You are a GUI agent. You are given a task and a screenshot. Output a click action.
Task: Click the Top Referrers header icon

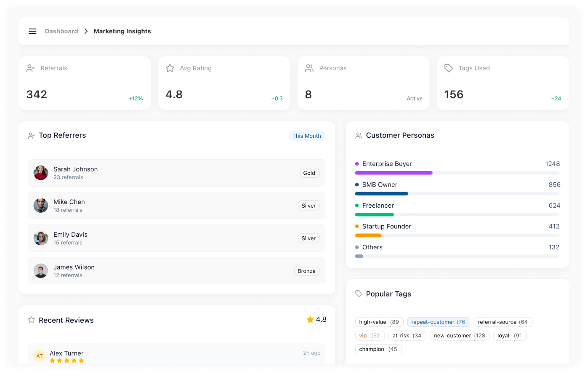click(x=32, y=136)
